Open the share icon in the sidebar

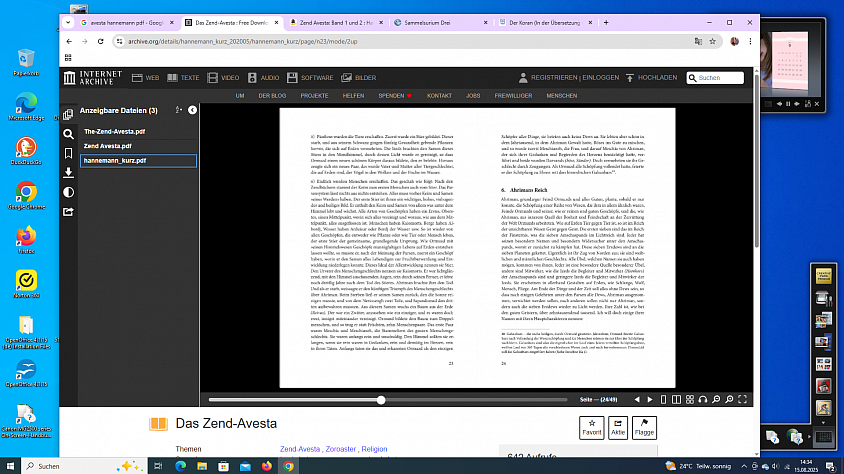coord(68,211)
